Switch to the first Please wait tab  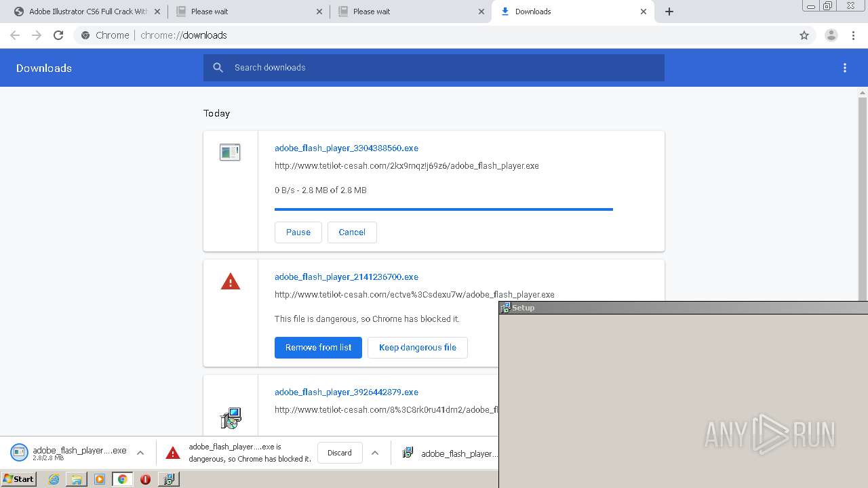[248, 12]
